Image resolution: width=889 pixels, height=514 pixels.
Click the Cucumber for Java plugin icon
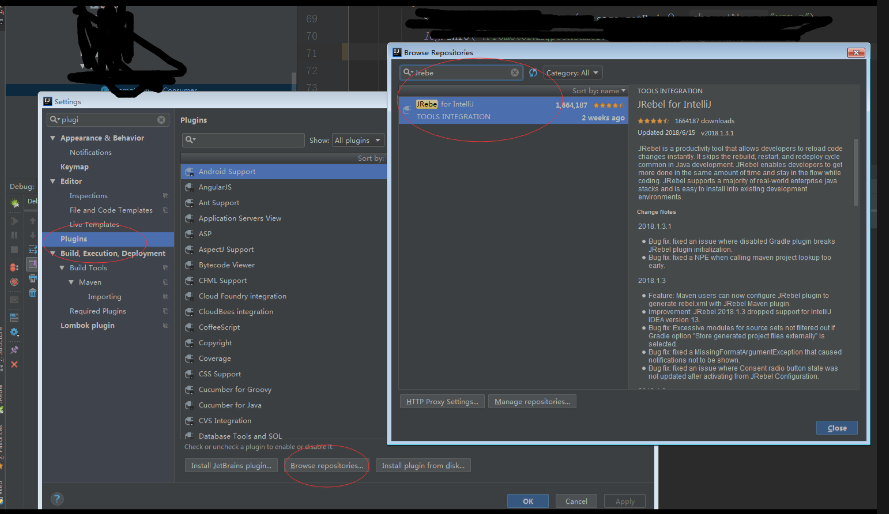tap(190, 405)
